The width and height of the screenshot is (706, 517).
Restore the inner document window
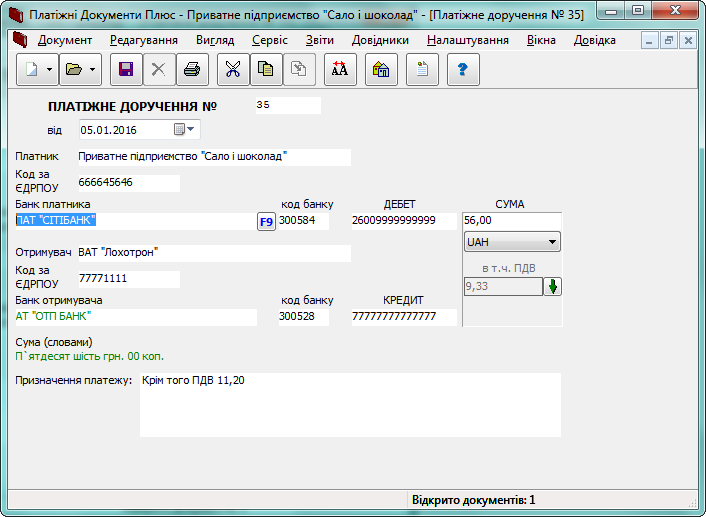click(x=669, y=41)
